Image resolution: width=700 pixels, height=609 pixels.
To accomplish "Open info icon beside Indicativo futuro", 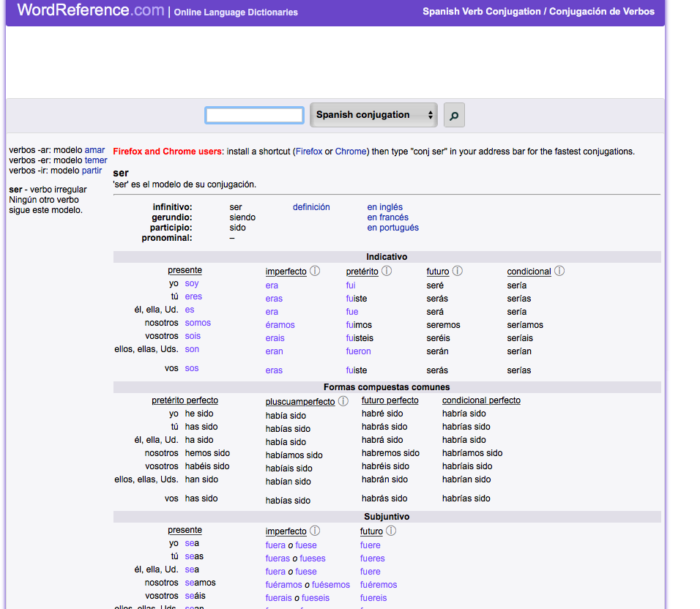I will (x=458, y=271).
